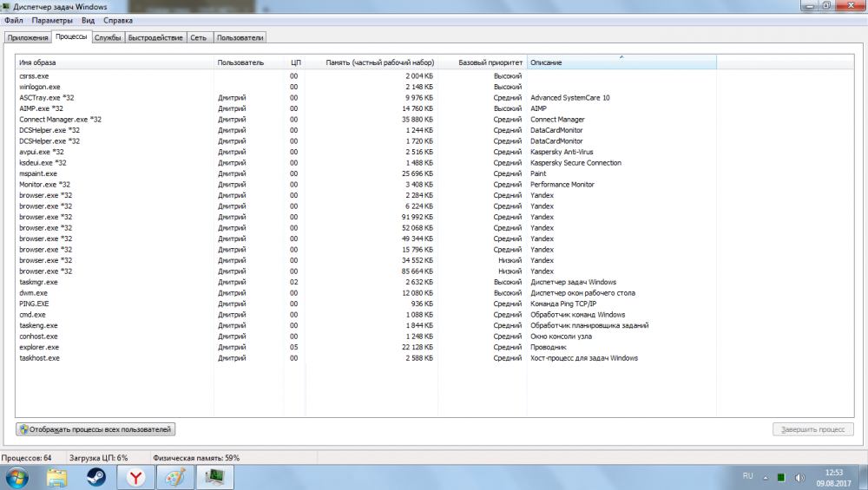This screenshot has height=490, width=868.
Task: Click green Task Manager CPU tray icon
Action: [781, 477]
